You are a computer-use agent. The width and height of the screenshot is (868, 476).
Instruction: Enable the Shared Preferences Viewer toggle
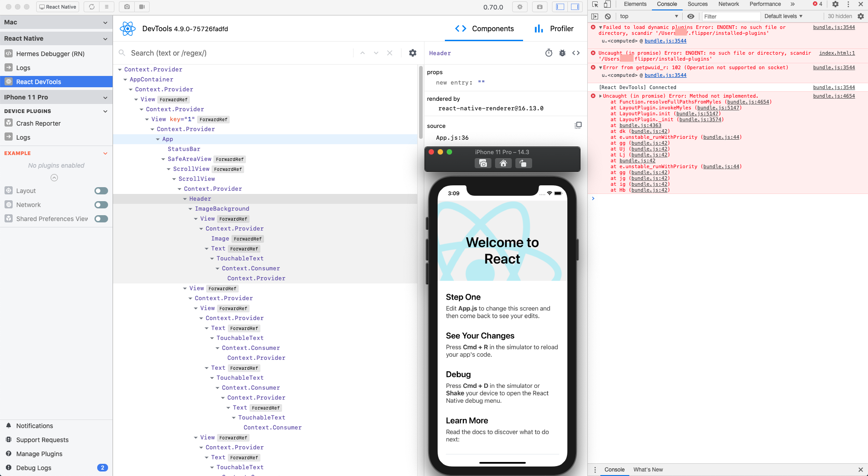[101, 219]
